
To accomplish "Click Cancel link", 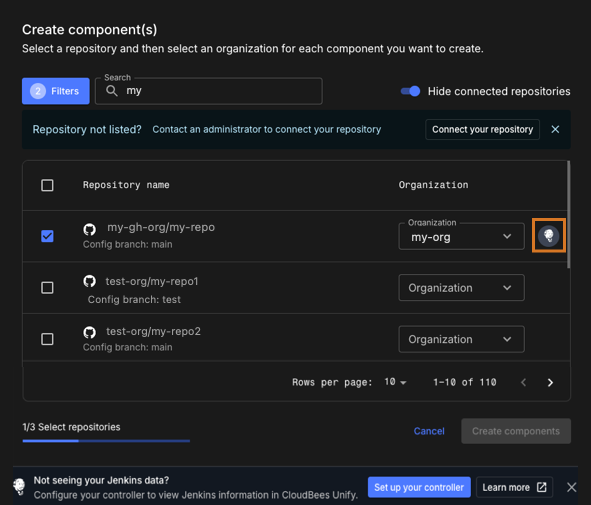I will (429, 431).
